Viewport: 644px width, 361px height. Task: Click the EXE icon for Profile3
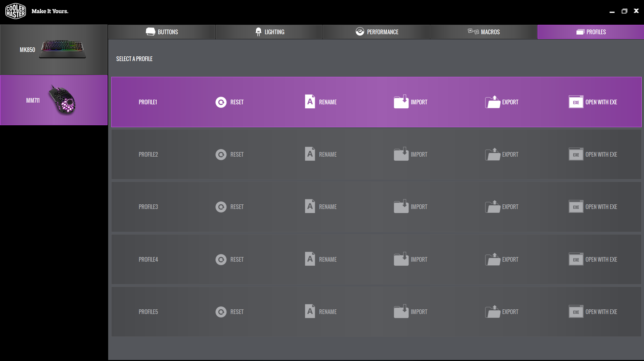[576, 207]
